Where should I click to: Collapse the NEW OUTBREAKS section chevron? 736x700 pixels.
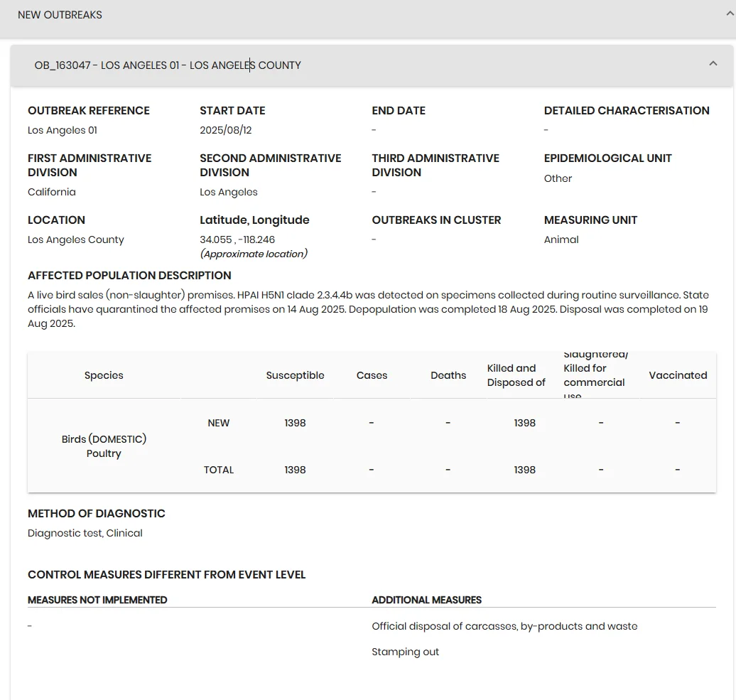coord(730,14)
